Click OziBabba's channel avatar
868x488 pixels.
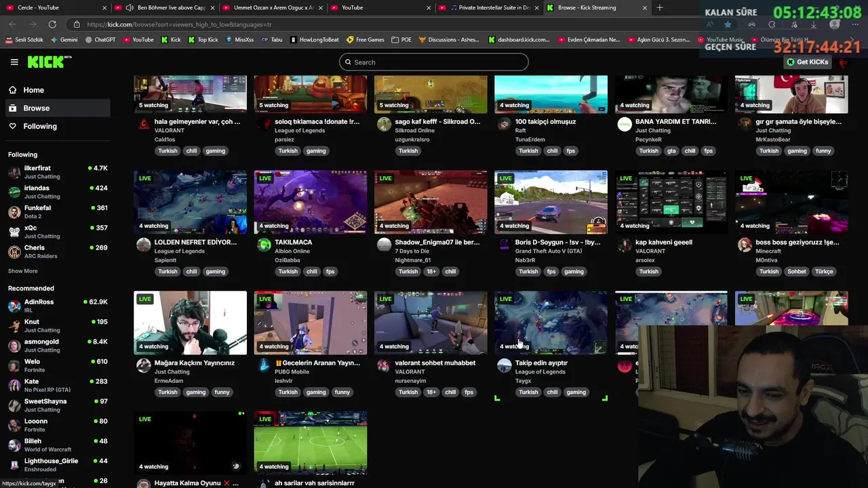264,245
